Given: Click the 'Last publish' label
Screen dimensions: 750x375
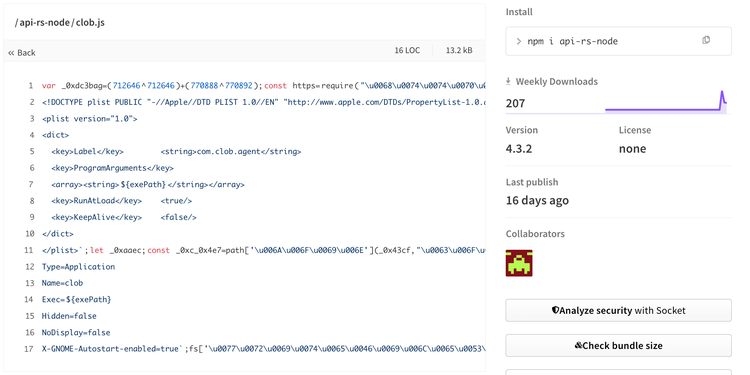Looking at the screenshot, I should click(x=532, y=182).
